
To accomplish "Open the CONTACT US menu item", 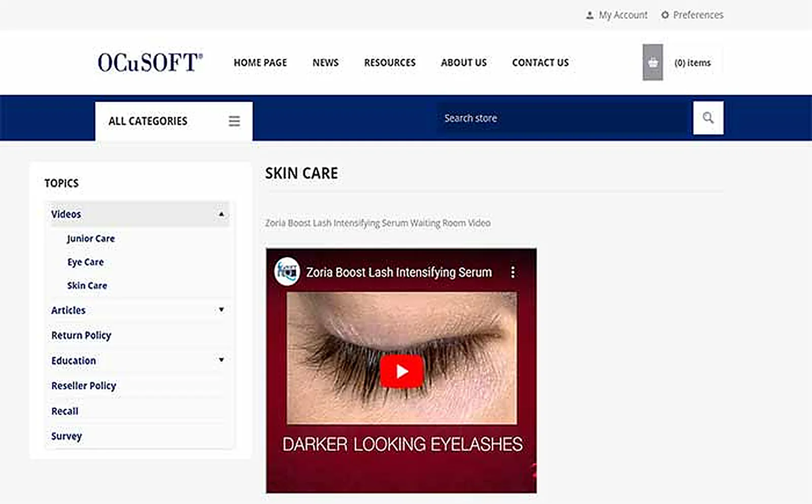I will click(x=540, y=62).
